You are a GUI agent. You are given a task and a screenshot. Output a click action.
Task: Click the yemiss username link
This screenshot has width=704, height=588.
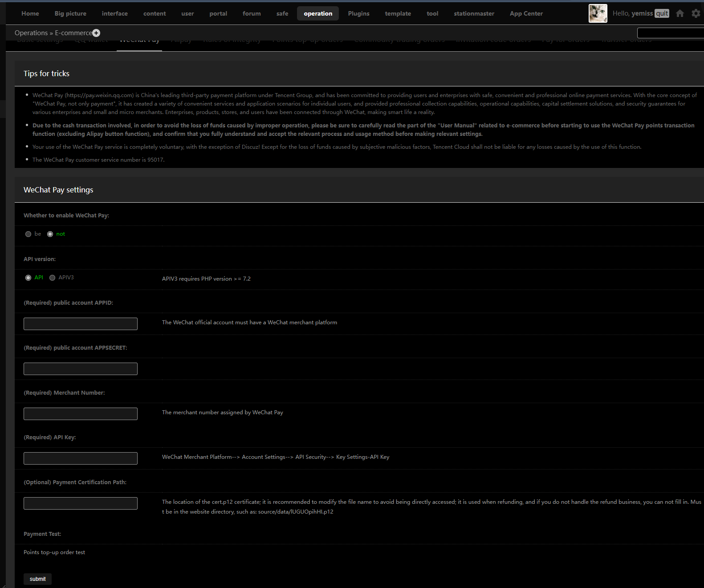click(642, 13)
